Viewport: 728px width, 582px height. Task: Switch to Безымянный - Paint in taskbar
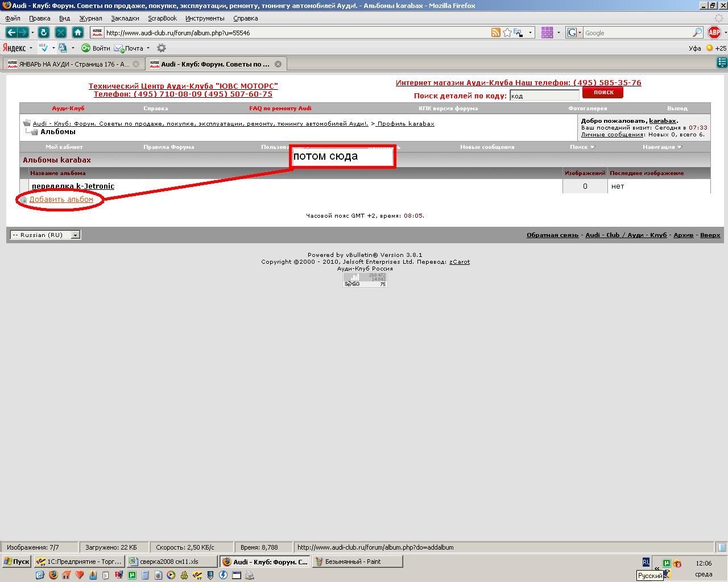click(x=357, y=562)
